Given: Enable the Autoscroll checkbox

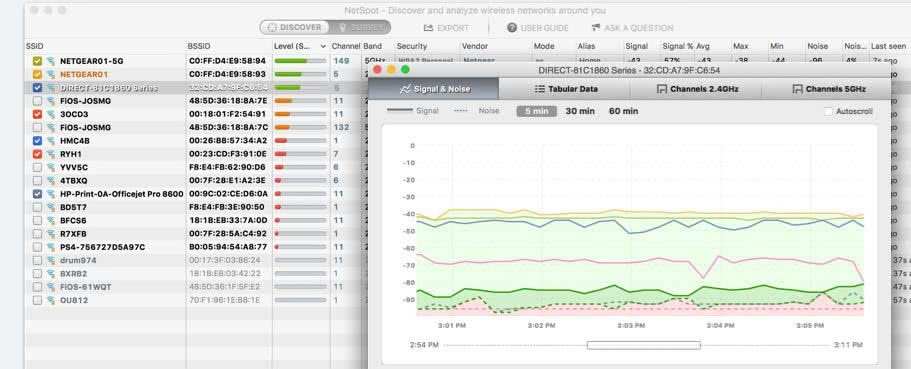Looking at the screenshot, I should [828, 111].
